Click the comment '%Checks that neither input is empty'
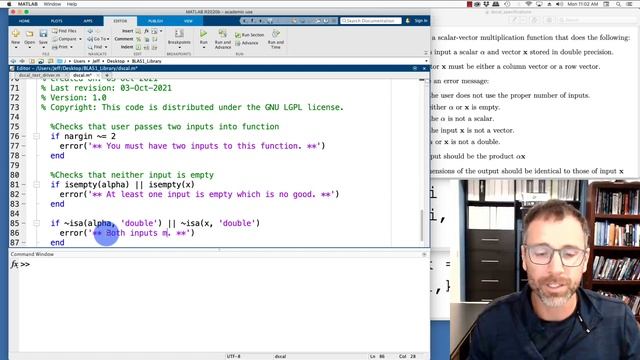 (132, 175)
